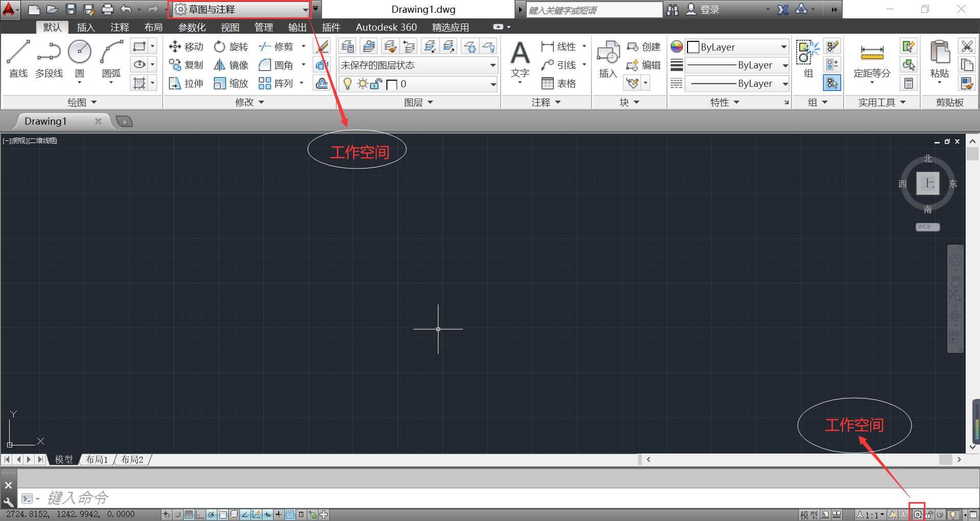
Task: Expand the 特性 panel
Action: pos(725,102)
